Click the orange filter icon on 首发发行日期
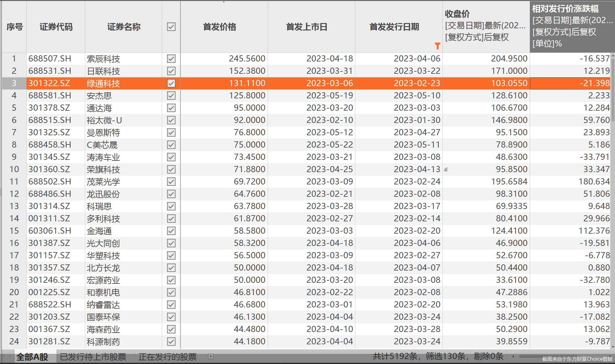The height and width of the screenshot is (364, 615). pyautogui.click(x=437, y=46)
